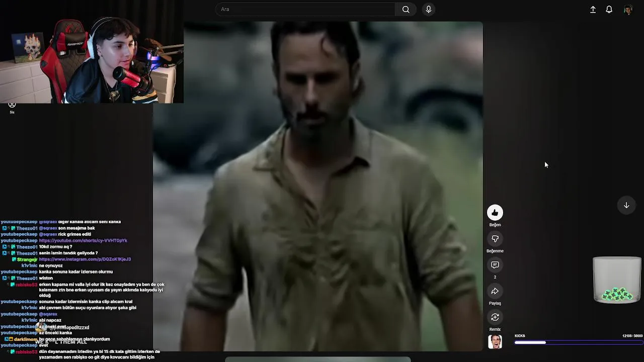
Task: Click chat message '10kd zormu aq ?'
Action: (x=55, y=247)
